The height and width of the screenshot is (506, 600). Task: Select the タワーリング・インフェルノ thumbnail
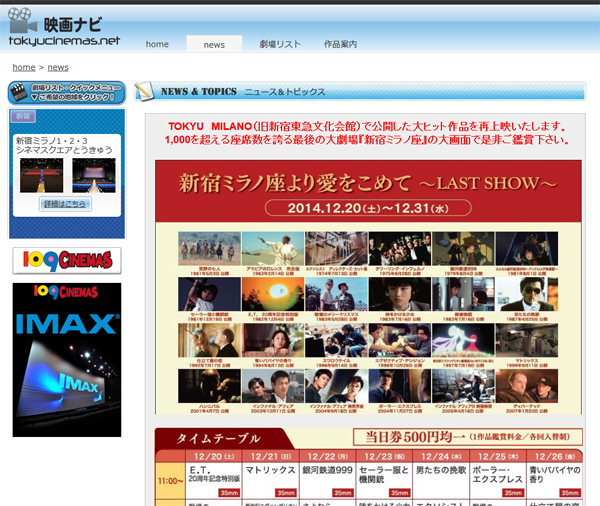coord(399,248)
